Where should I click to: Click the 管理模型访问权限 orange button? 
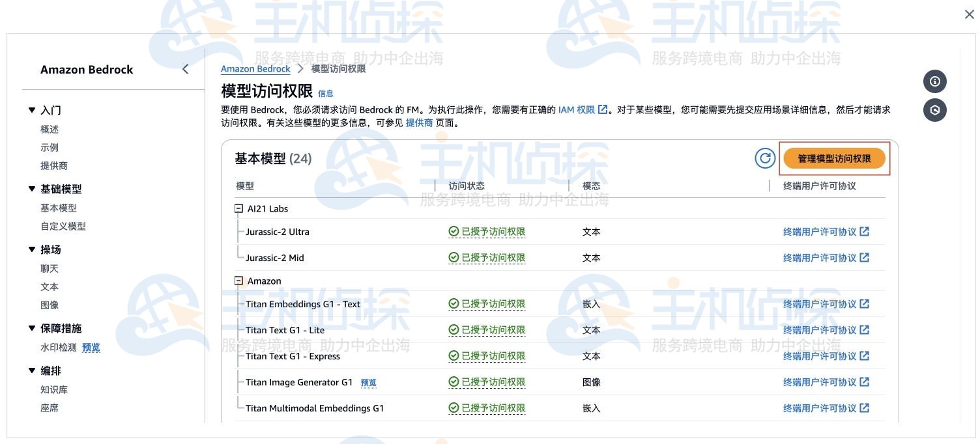point(835,158)
